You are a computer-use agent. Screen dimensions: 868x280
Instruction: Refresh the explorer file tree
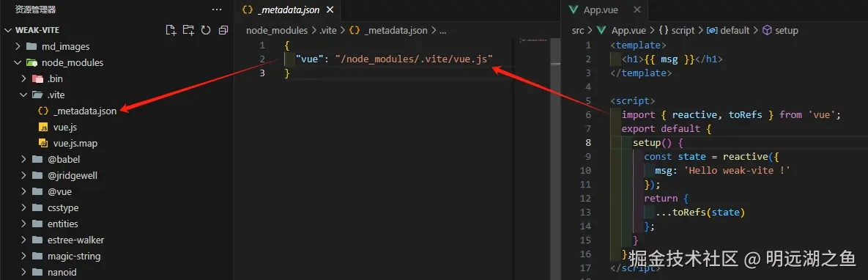[205, 30]
